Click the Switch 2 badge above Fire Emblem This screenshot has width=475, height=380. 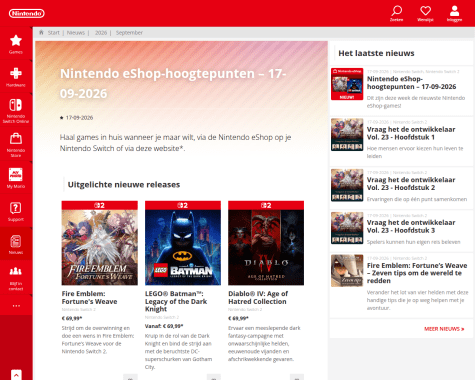pos(100,205)
